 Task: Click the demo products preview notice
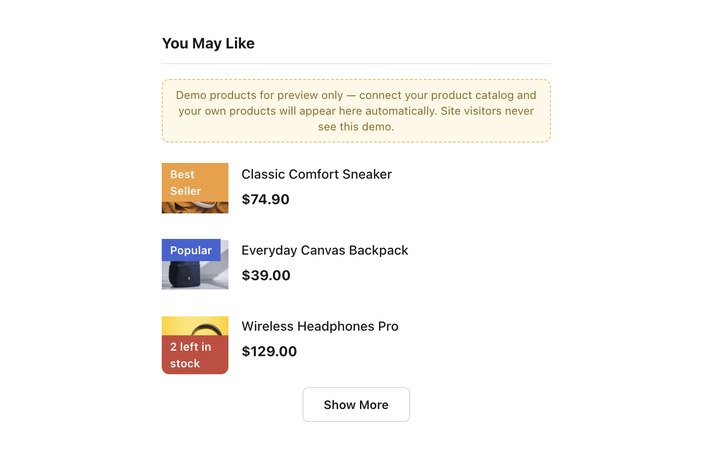pyautogui.click(x=356, y=111)
